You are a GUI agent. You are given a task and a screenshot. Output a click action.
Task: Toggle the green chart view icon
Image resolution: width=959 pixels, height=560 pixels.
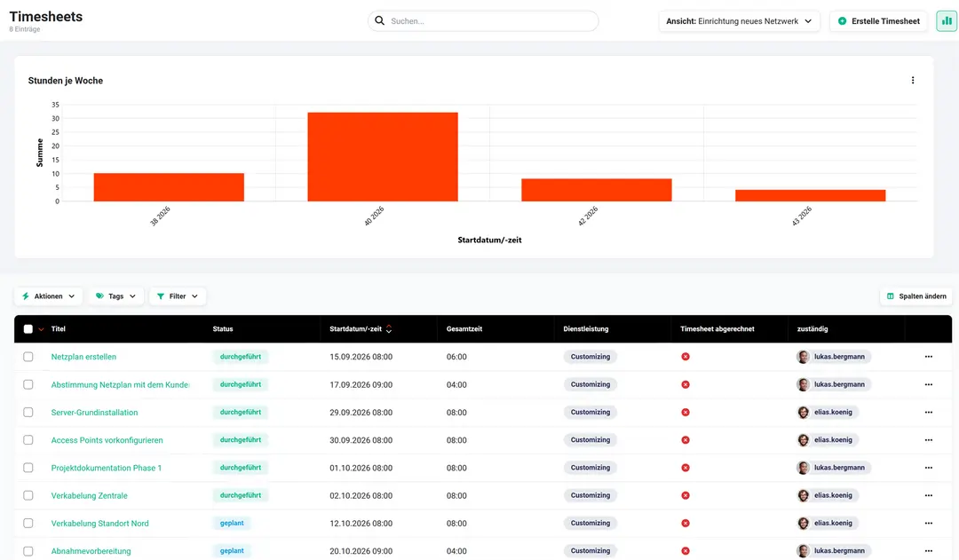click(947, 20)
